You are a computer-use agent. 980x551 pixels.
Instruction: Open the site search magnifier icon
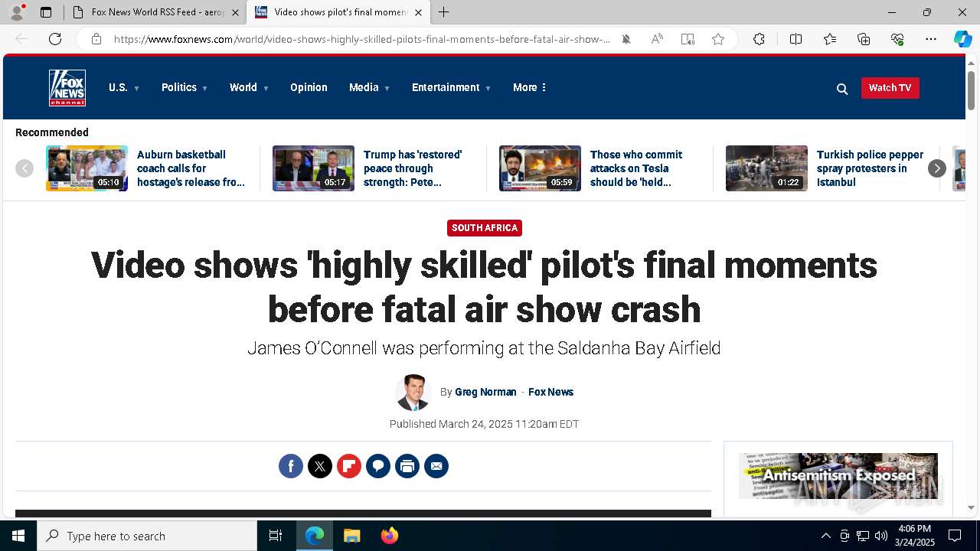tap(842, 89)
